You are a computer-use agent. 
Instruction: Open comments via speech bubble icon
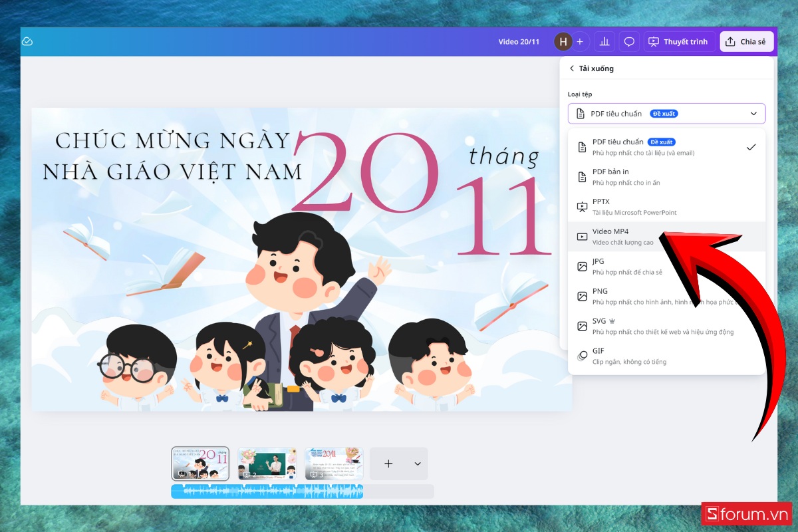point(628,41)
